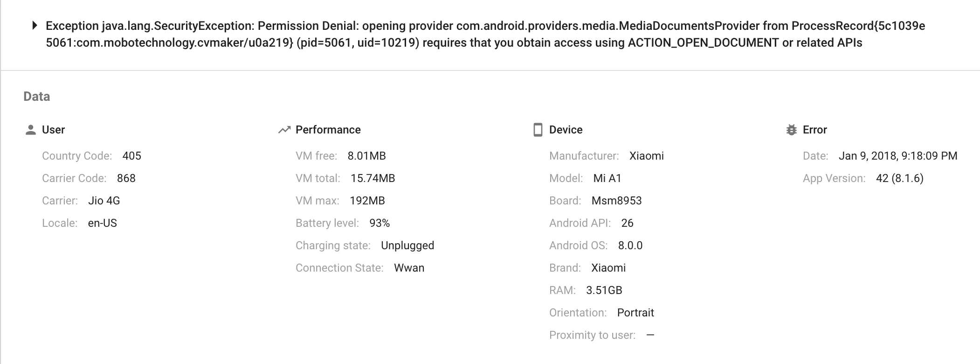
Task: Select the Mi A1 model value
Action: click(607, 178)
